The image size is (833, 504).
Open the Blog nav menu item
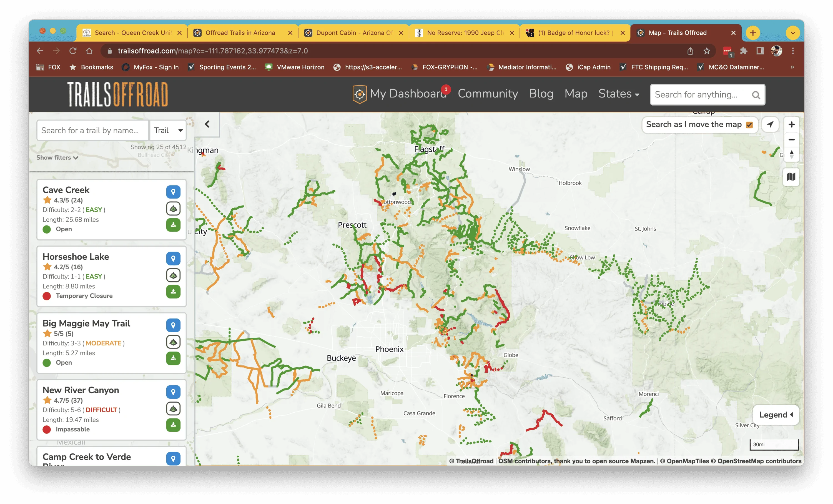pos(541,94)
